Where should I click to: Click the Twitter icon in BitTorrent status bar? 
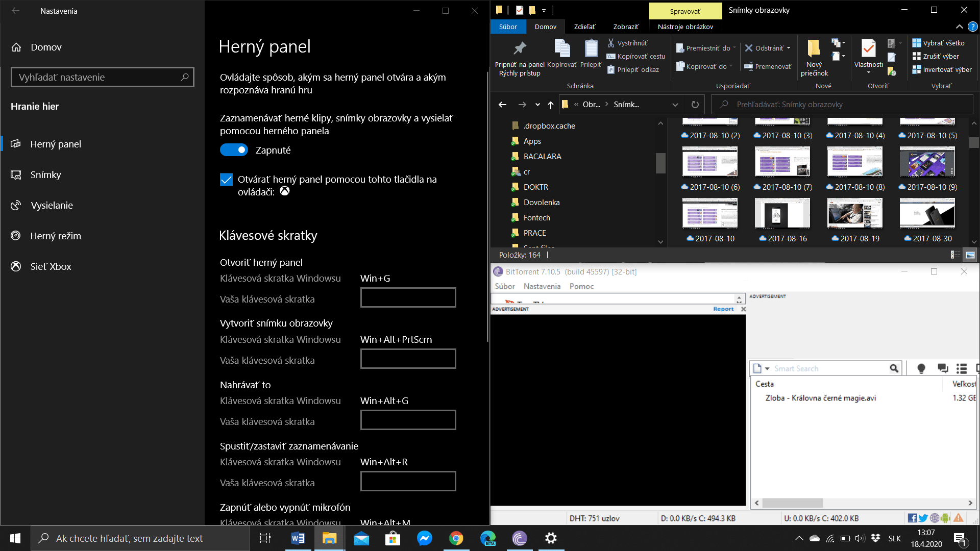(923, 518)
